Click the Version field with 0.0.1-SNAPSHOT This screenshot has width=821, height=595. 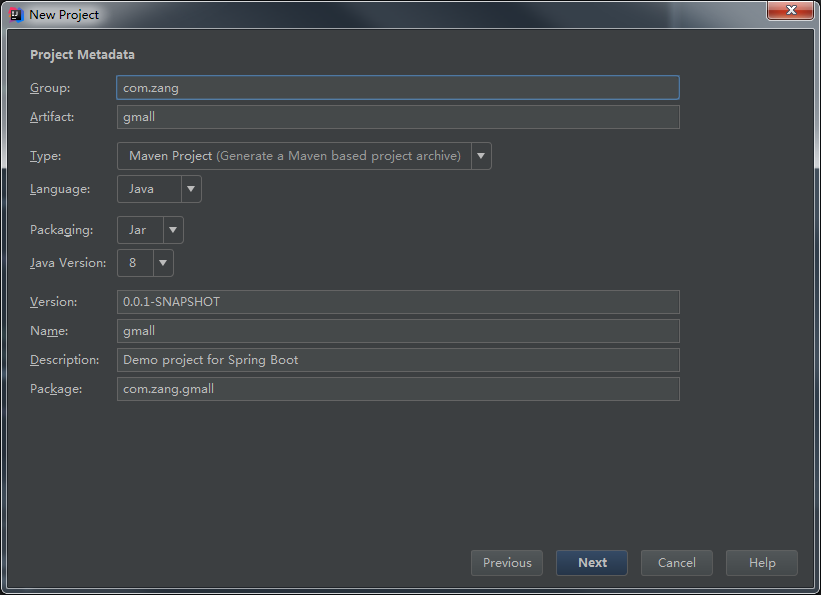coord(398,302)
